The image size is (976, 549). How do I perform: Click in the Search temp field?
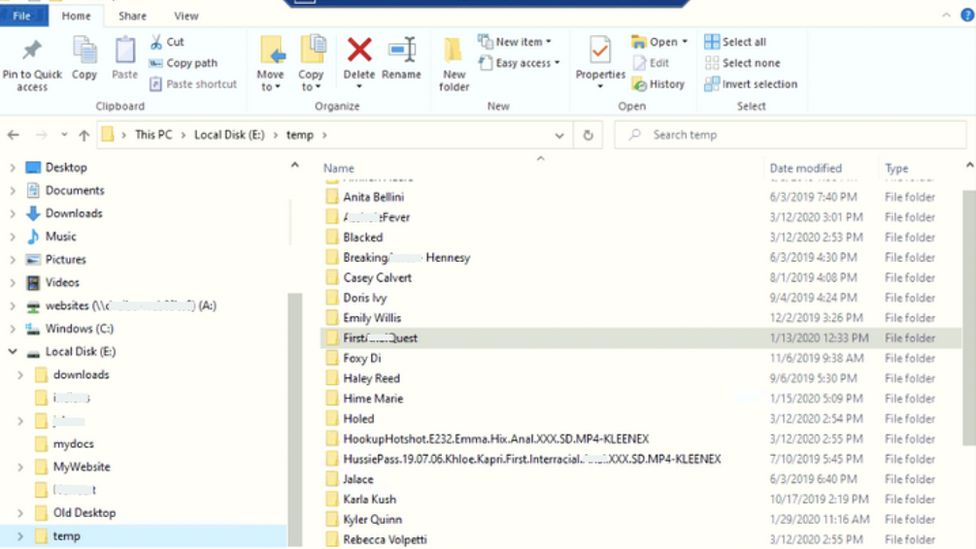pyautogui.click(x=791, y=135)
